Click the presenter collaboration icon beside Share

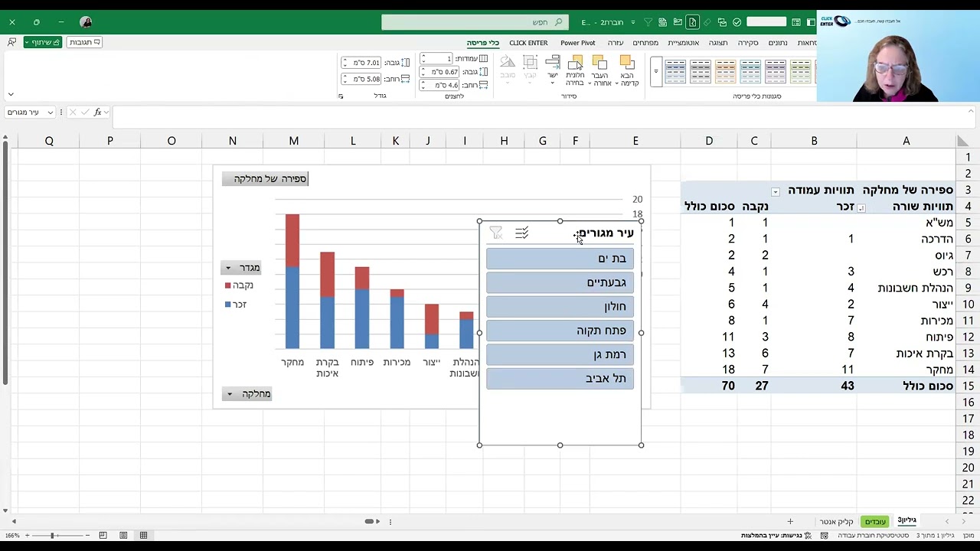(11, 42)
